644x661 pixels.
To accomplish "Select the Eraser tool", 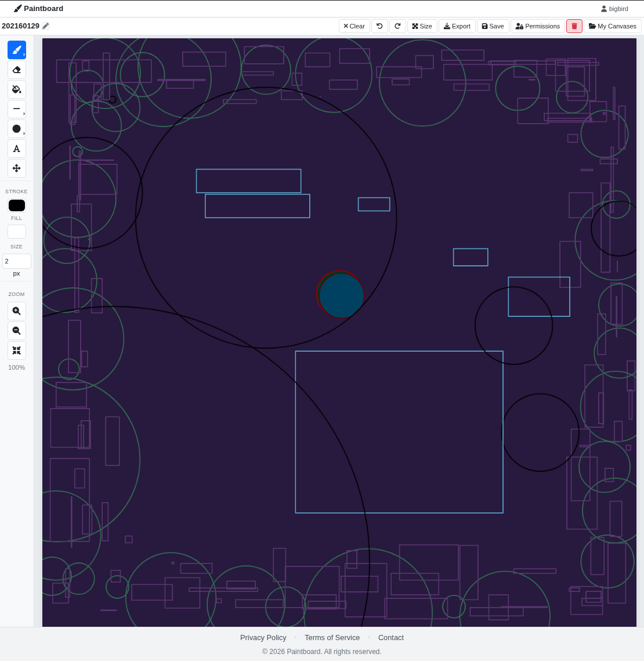I will [16, 70].
